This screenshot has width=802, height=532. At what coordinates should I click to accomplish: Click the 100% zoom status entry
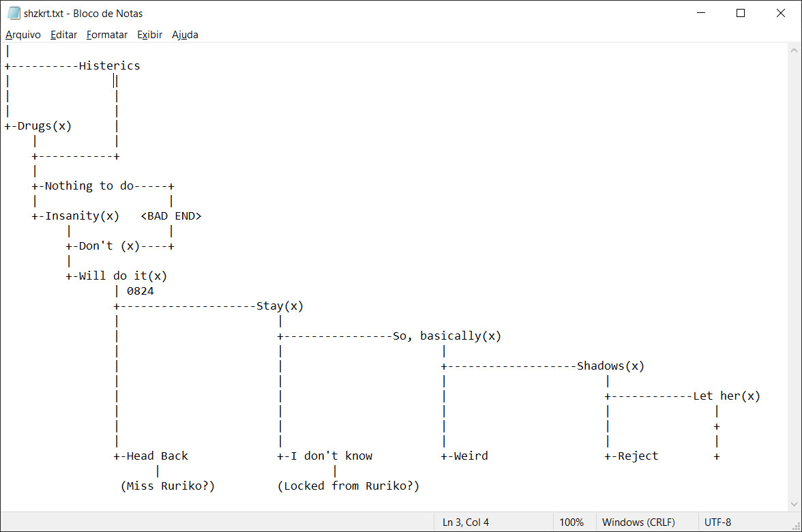pyautogui.click(x=571, y=522)
